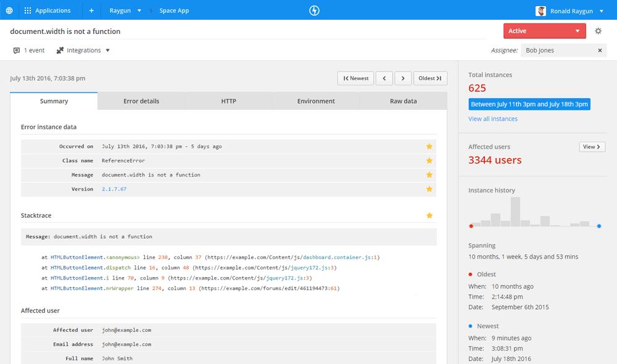Click the View button for affected users
617x364 pixels.
click(592, 147)
